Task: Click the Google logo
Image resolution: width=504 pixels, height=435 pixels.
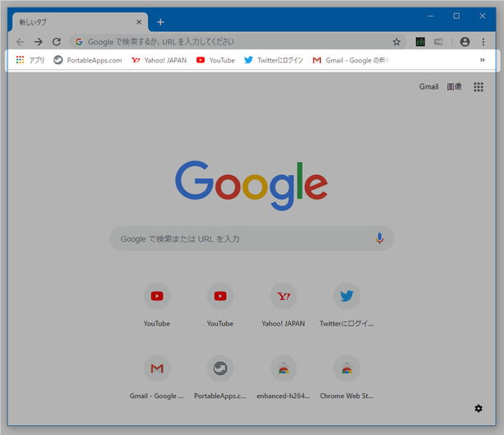Action: coord(252,186)
